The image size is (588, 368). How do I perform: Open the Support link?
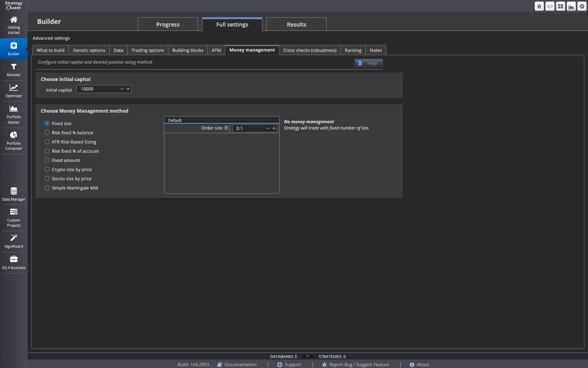[289, 364]
